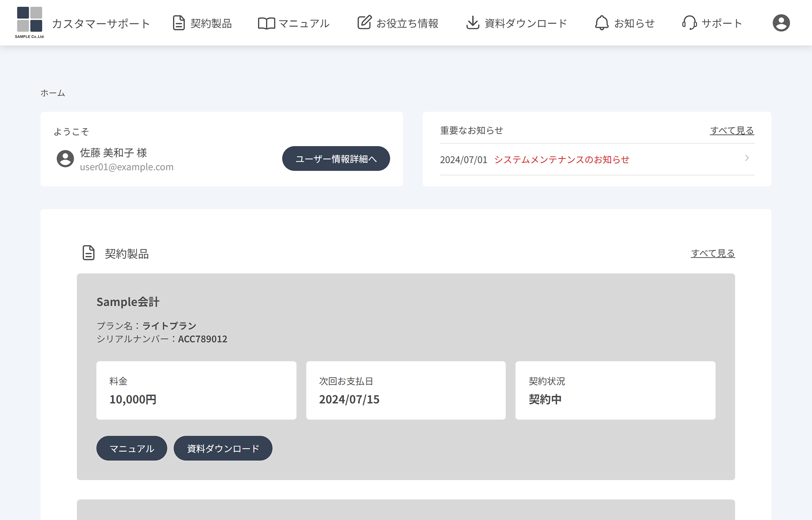
Task: Click the ようこそ welcome text
Action: click(71, 132)
